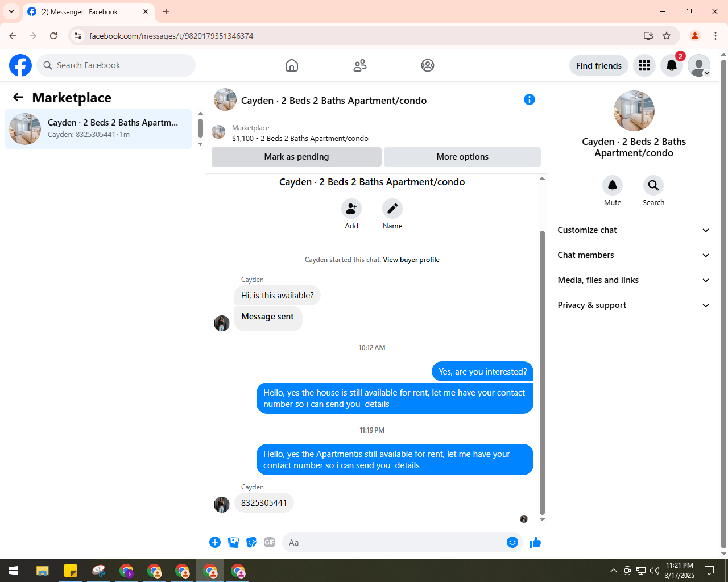Focus the message text input Aa
Image resolution: width=728 pixels, height=582 pixels.
click(x=395, y=542)
